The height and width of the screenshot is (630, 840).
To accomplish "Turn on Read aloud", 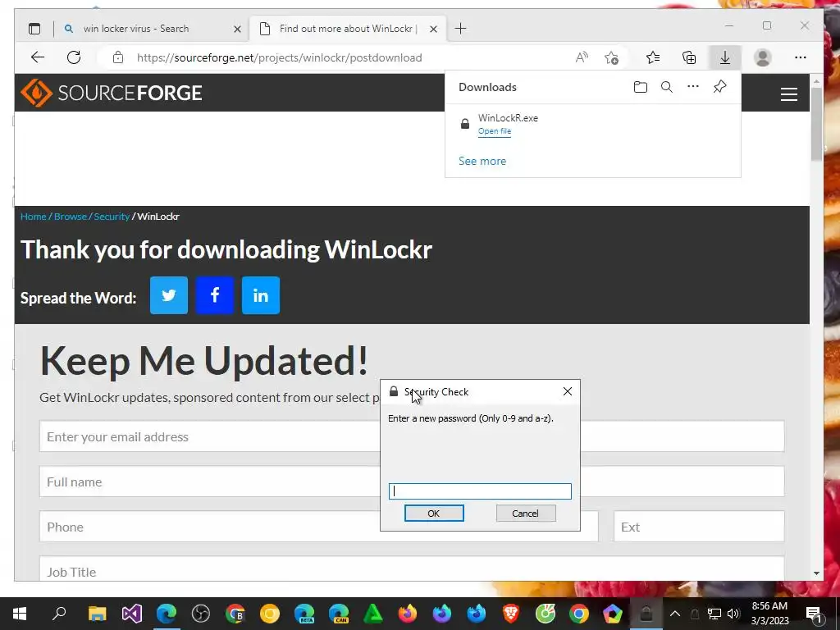I will tap(582, 57).
